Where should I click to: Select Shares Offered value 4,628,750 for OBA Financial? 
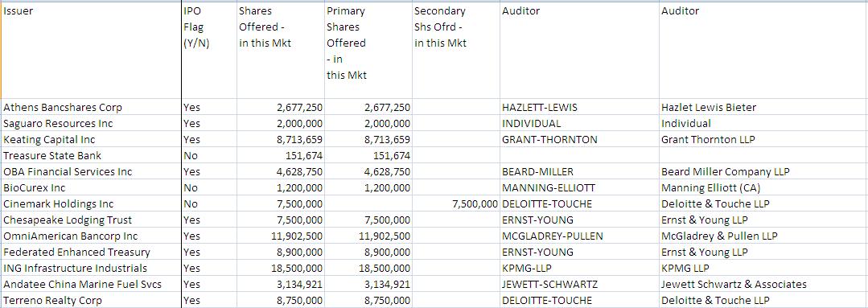pos(281,171)
